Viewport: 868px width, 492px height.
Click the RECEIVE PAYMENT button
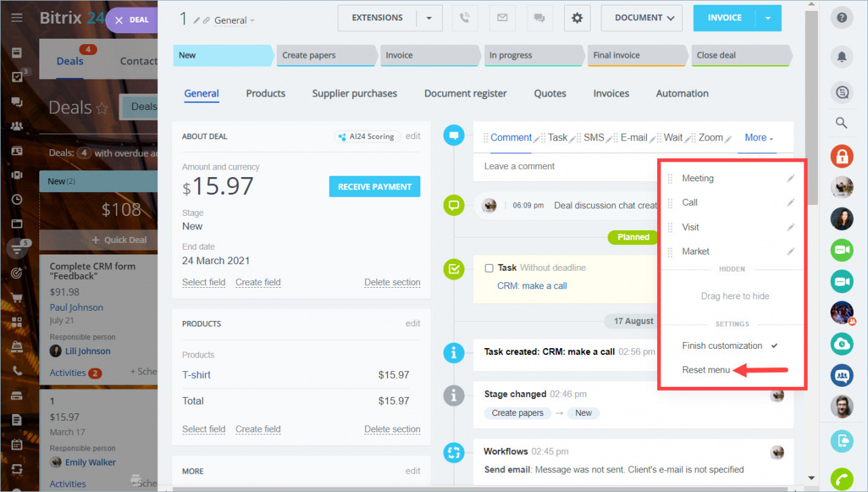click(375, 187)
